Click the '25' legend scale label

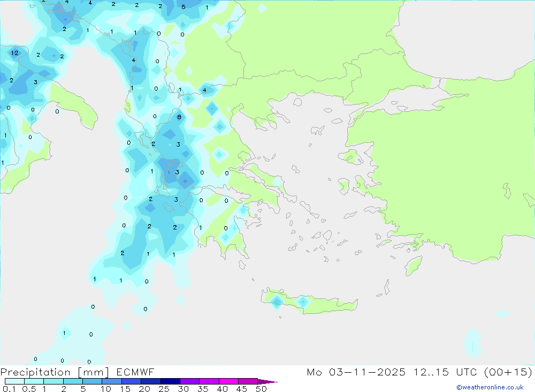(x=164, y=389)
